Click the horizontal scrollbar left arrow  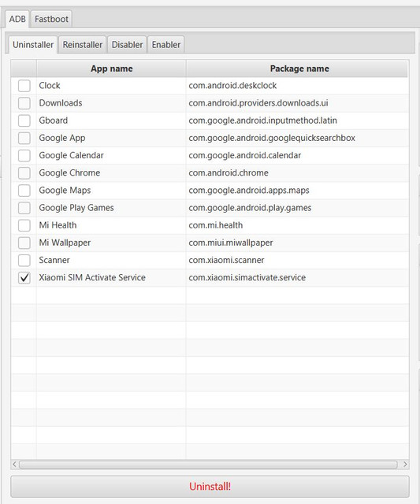(14, 464)
